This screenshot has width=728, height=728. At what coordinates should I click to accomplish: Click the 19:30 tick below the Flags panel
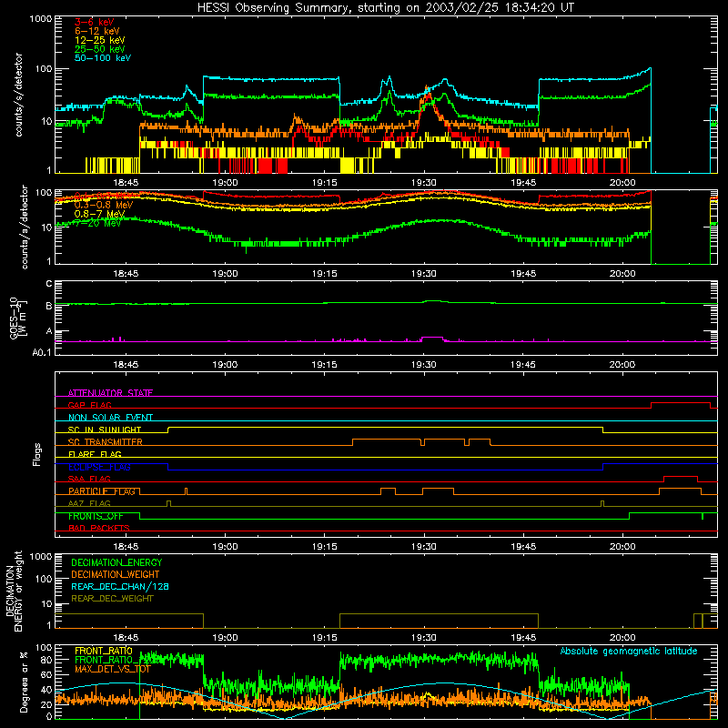tap(424, 547)
